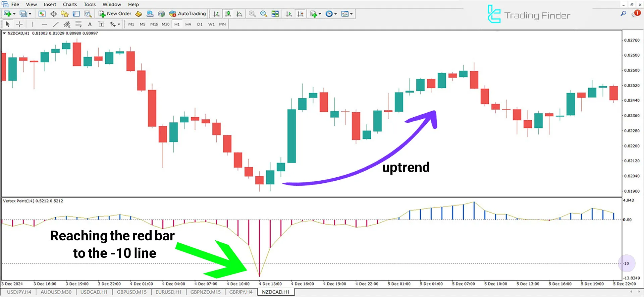The height and width of the screenshot is (297, 644).
Task: Switch timeframe to M1
Action: pyautogui.click(x=131, y=24)
